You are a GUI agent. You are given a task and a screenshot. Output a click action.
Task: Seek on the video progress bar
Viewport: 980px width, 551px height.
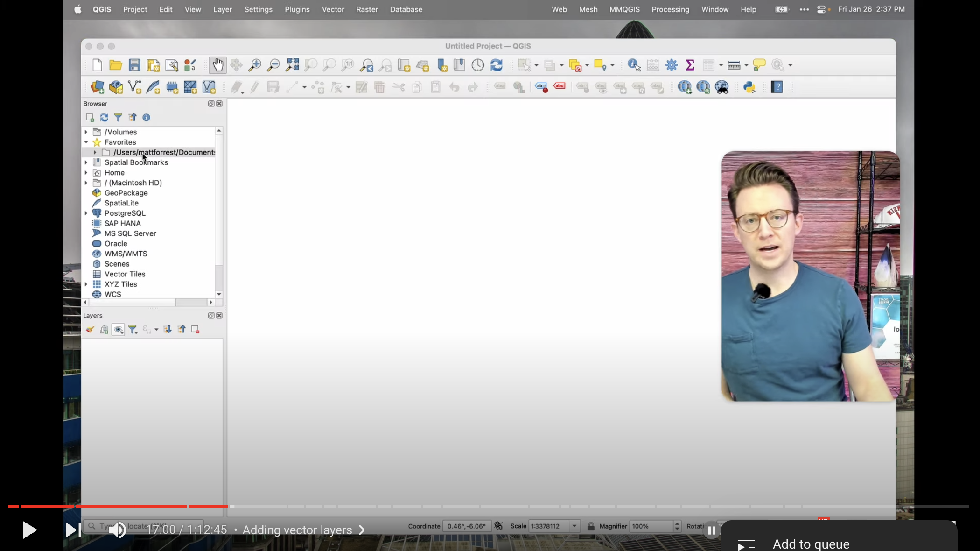point(488,506)
